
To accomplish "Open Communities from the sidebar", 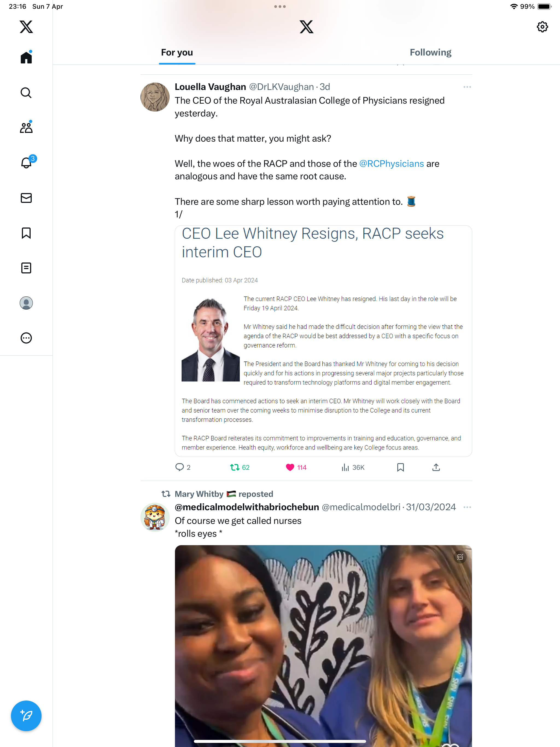I will [x=26, y=127].
